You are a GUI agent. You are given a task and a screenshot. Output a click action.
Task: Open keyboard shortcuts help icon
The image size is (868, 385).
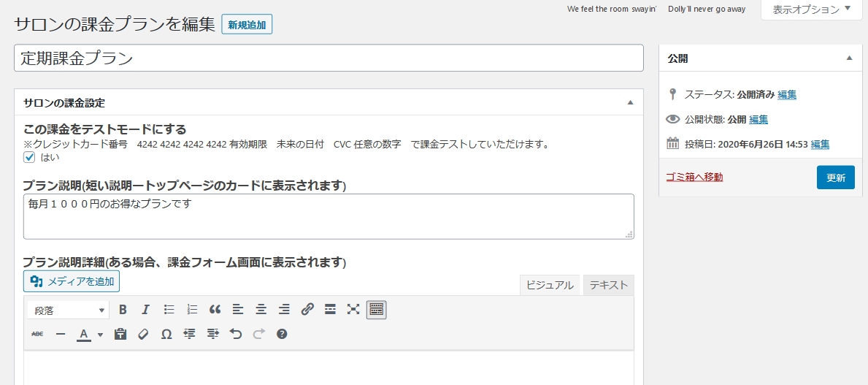282,334
